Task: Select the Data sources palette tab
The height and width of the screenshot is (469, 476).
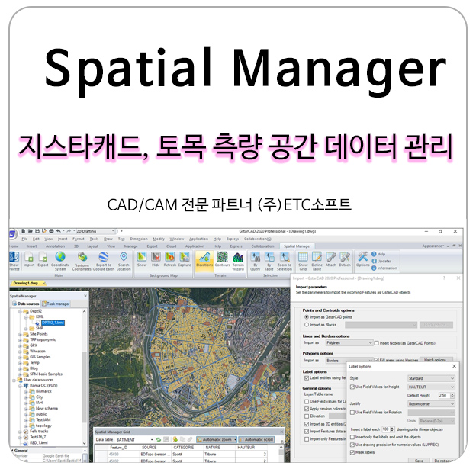Action: point(26,304)
